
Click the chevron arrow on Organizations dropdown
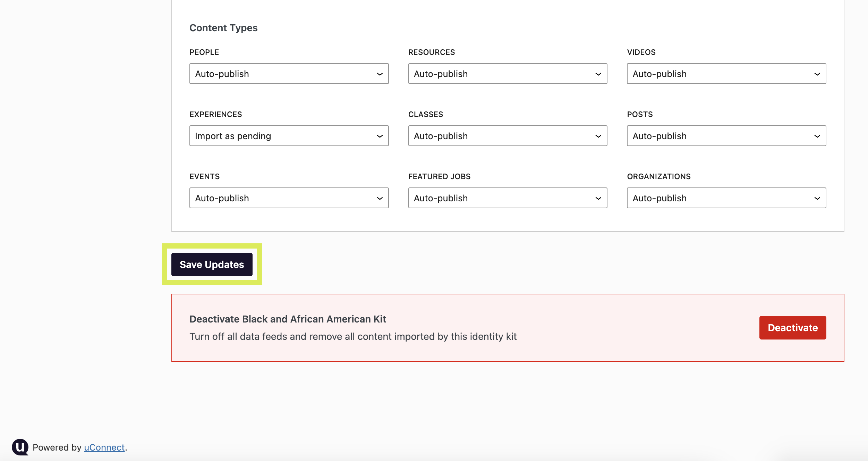tap(817, 198)
